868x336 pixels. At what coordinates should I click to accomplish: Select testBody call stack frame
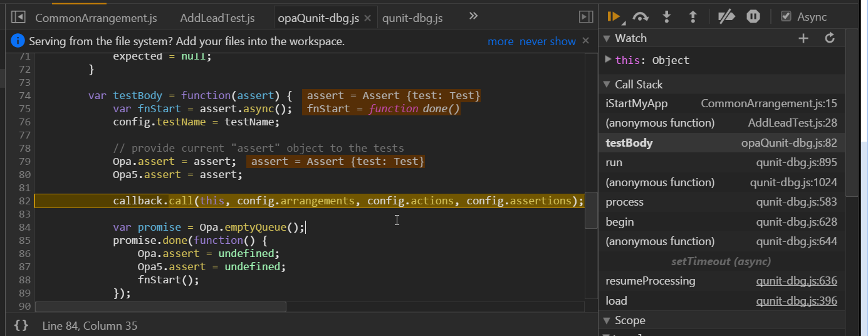point(721,143)
